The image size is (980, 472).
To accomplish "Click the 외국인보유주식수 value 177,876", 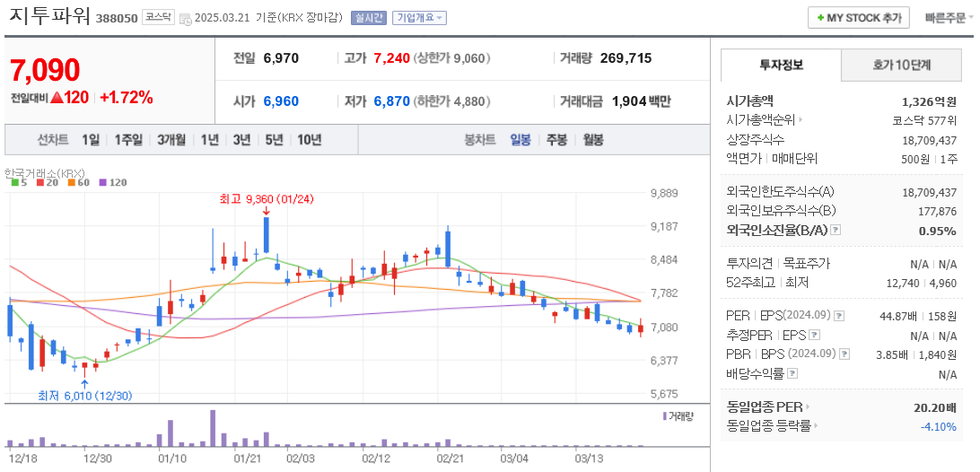I will coord(938,211).
